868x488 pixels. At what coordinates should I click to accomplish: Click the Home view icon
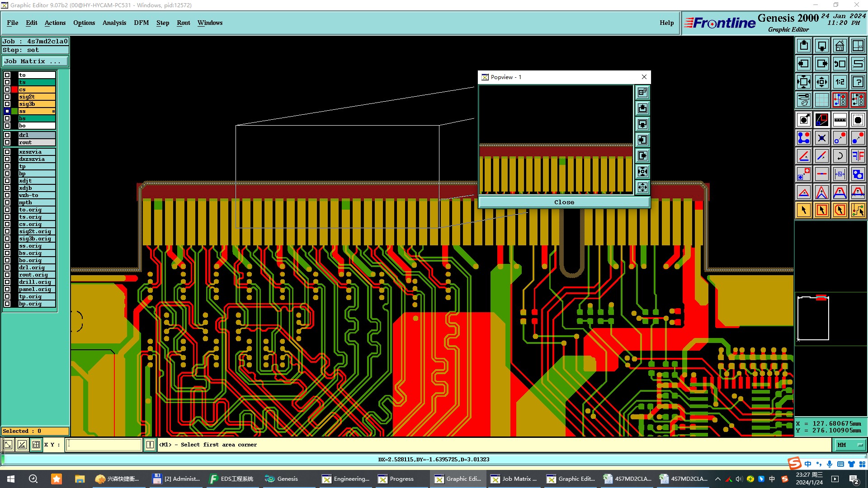[840, 46]
